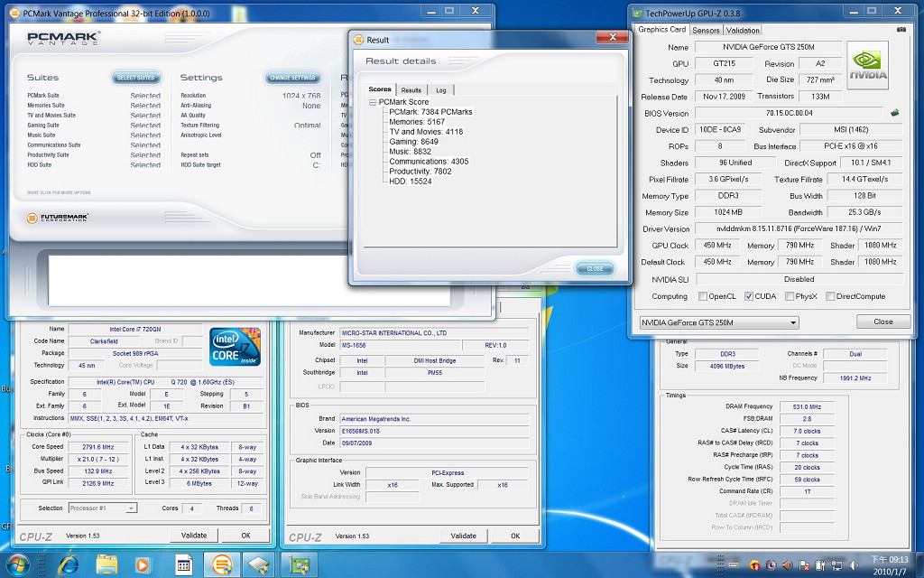The image size is (924, 578).
Task: Select the 'HDD: 15524' score row
Action: (411, 181)
